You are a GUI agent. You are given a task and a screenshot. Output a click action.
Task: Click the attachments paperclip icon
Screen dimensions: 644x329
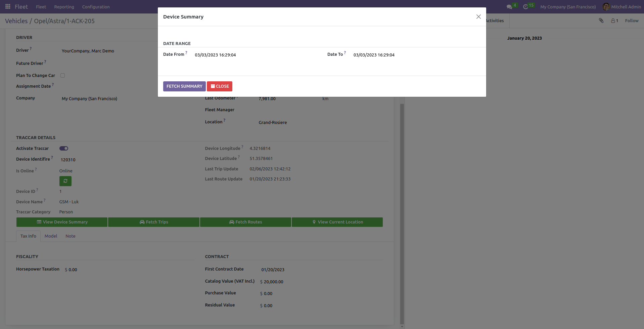point(601,21)
